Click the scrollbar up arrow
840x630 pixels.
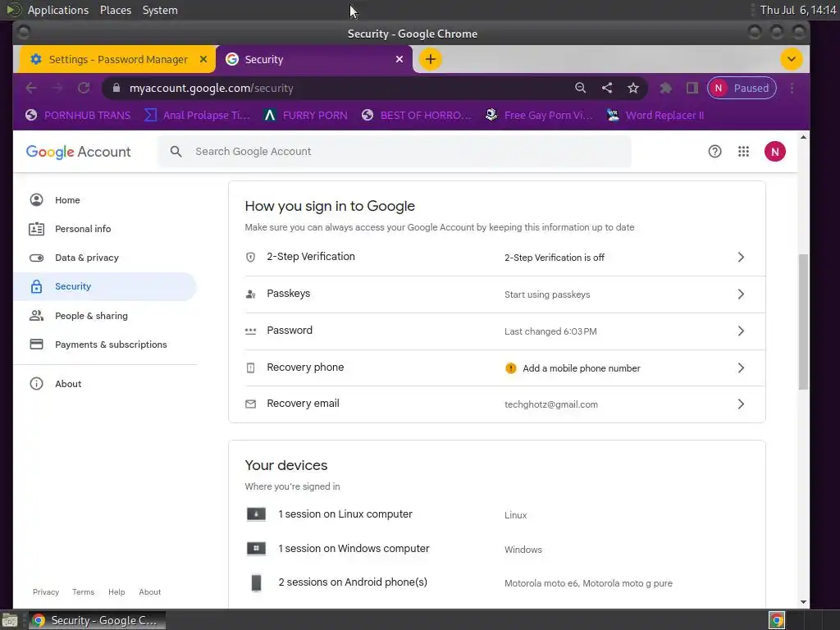pos(803,137)
